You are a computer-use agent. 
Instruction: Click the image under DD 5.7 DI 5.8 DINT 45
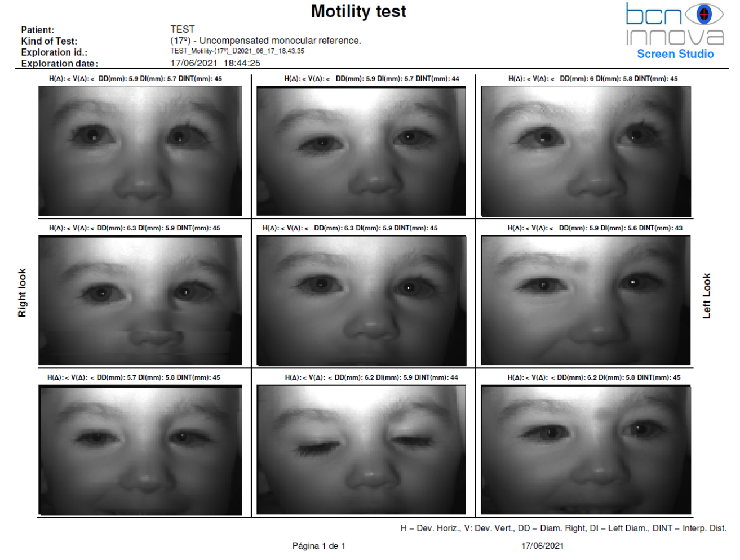click(140, 450)
